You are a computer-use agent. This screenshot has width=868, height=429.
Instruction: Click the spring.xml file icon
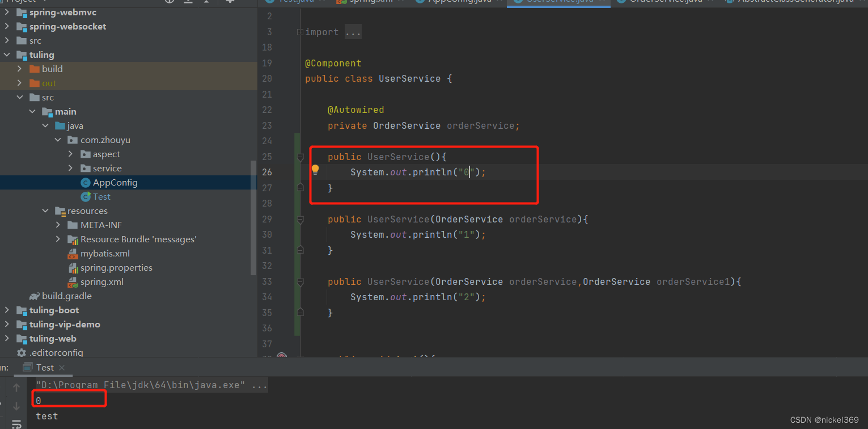pyautogui.click(x=73, y=282)
